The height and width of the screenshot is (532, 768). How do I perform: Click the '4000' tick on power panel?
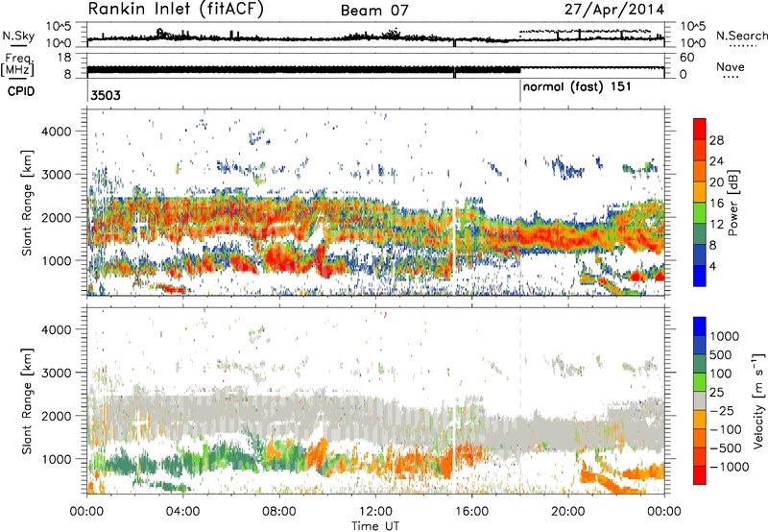[57, 132]
